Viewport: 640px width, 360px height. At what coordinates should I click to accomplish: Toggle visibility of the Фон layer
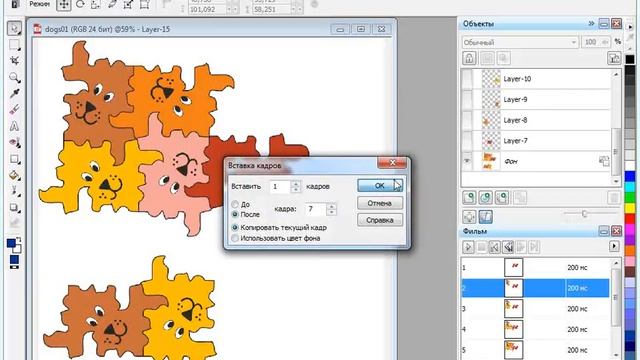pos(467,161)
